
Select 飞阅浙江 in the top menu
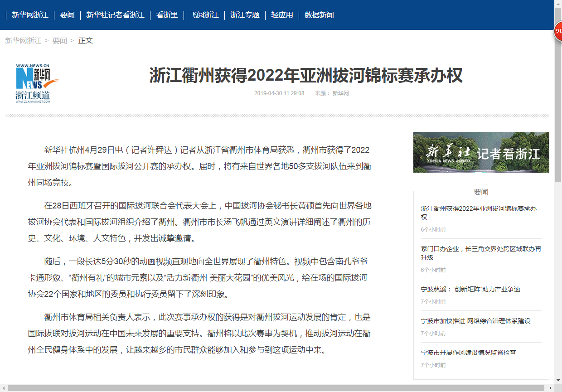204,15
